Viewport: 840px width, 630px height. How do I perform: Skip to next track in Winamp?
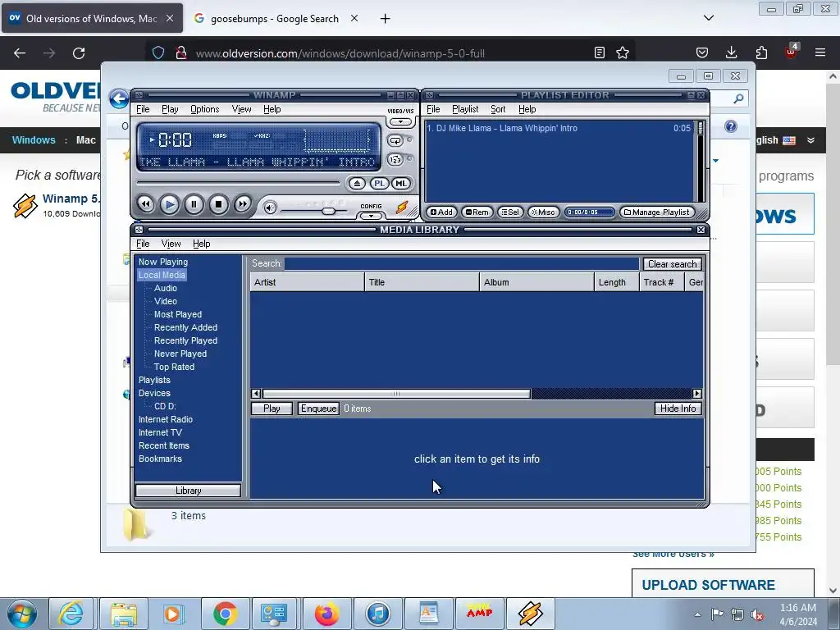(242, 204)
